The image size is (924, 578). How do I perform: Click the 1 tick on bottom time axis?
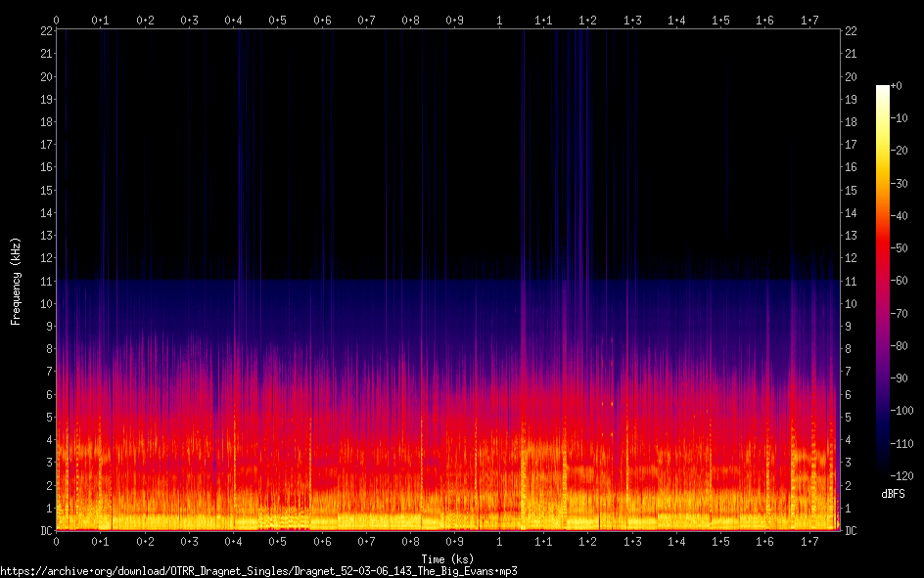pyautogui.click(x=499, y=541)
